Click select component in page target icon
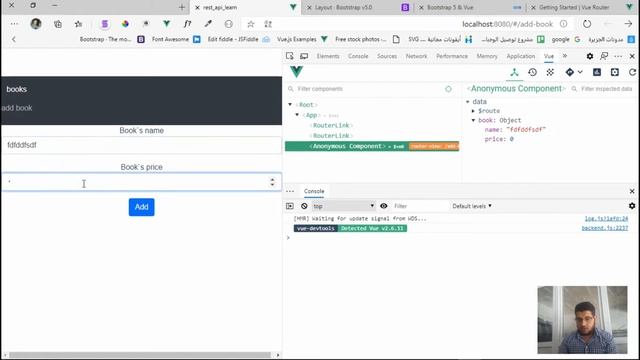Viewport: 640px width, 360px height. tap(448, 89)
